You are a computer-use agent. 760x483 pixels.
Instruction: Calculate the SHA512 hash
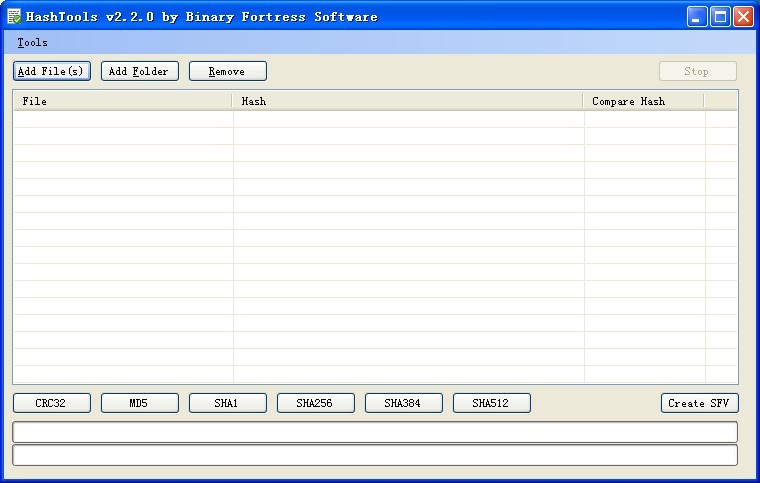(x=491, y=403)
